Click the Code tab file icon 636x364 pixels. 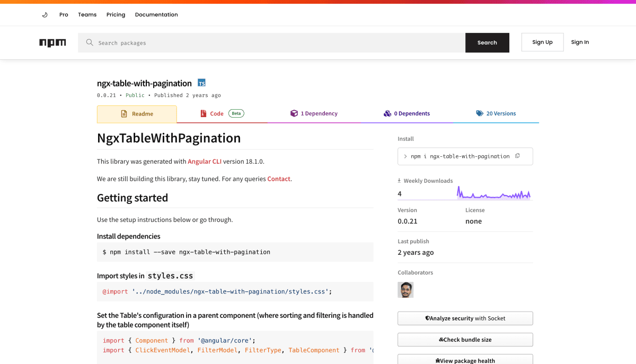click(203, 113)
